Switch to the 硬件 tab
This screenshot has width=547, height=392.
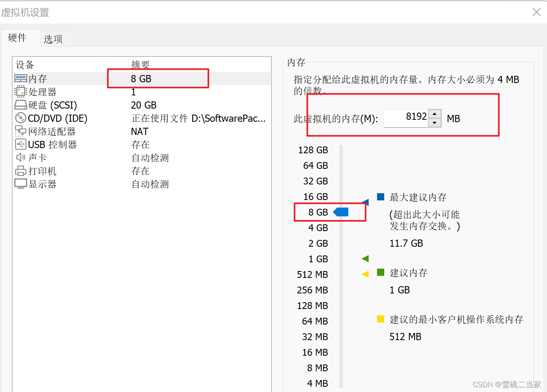coord(17,38)
